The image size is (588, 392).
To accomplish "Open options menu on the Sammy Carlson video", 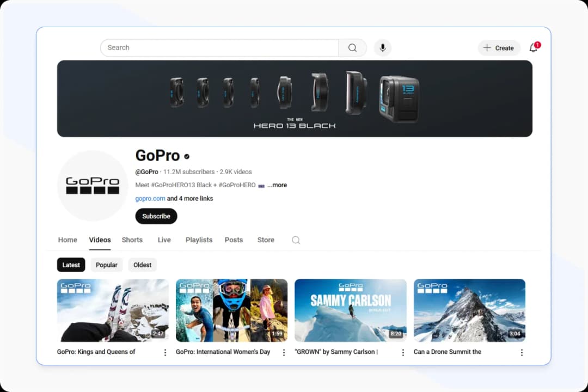I will [x=402, y=352].
